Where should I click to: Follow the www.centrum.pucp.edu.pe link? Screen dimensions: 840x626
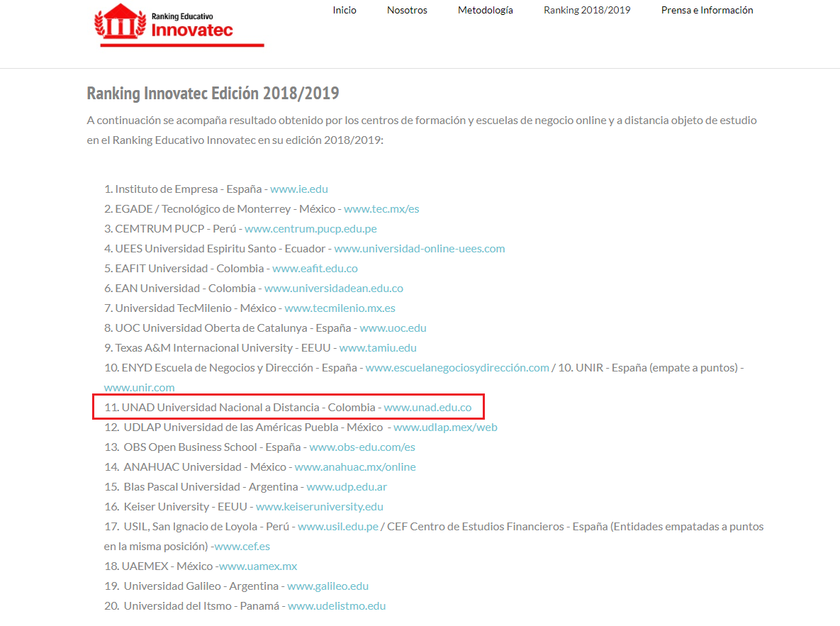pos(310,228)
